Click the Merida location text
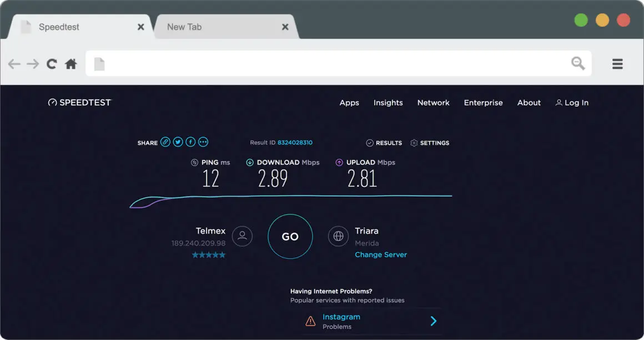This screenshot has height=340, width=644. (x=367, y=243)
